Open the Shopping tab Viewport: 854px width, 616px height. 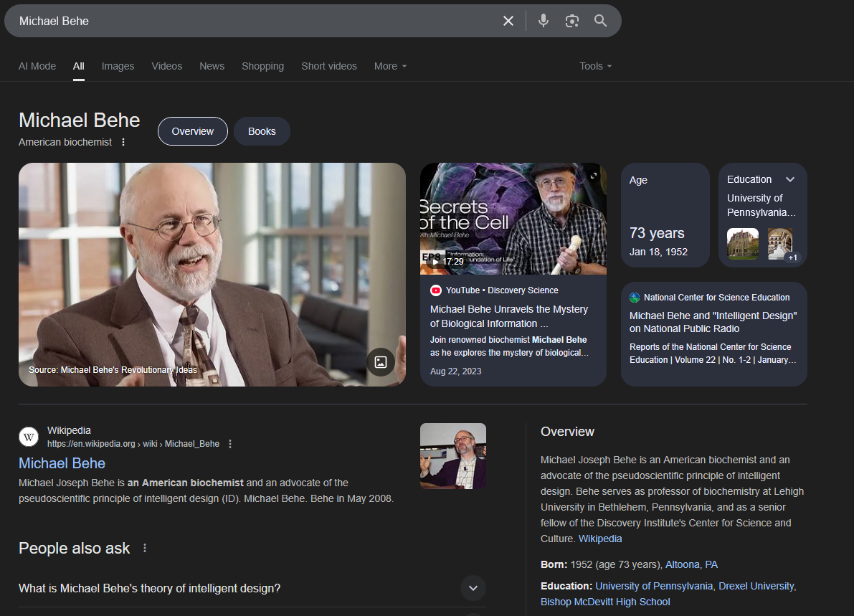coord(262,66)
